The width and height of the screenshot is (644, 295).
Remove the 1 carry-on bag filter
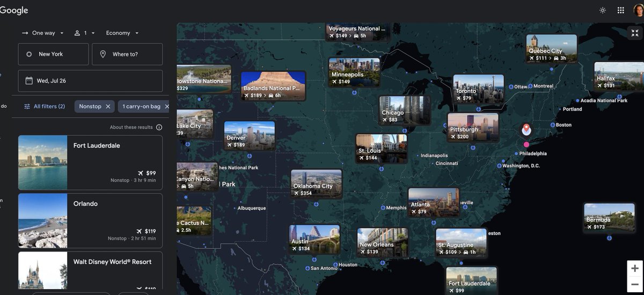(166, 106)
